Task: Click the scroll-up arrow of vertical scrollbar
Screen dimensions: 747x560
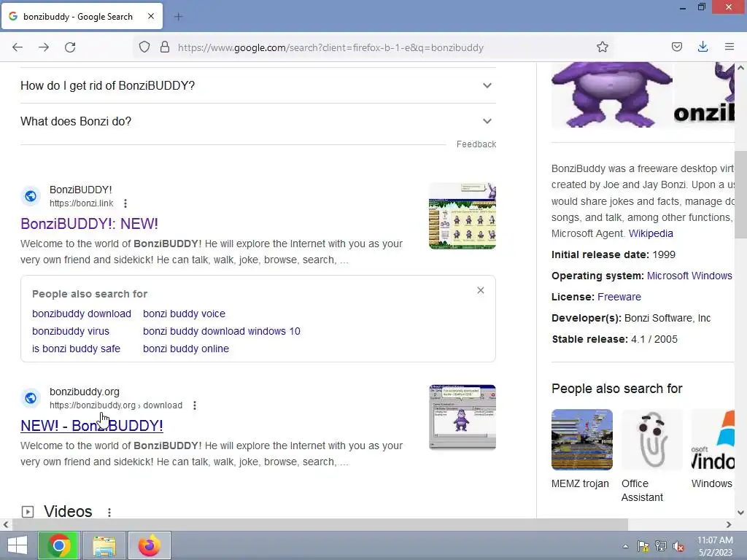Action: 740,68
